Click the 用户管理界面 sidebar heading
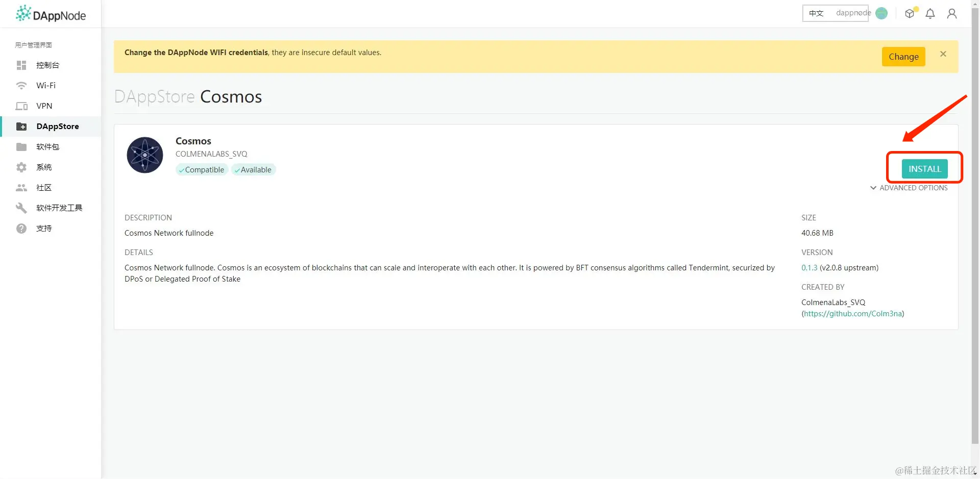 34,45
